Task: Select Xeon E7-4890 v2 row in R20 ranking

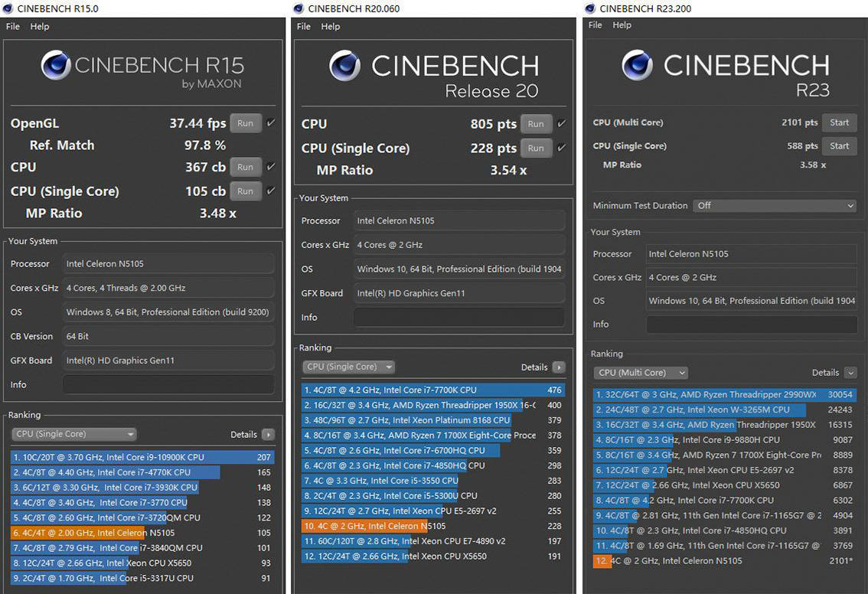Action: coord(433,541)
